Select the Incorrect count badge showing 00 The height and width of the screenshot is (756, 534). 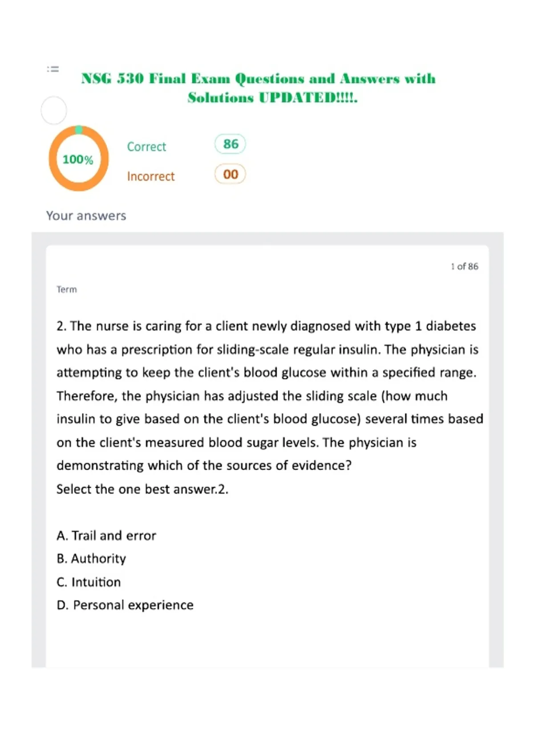click(x=230, y=174)
